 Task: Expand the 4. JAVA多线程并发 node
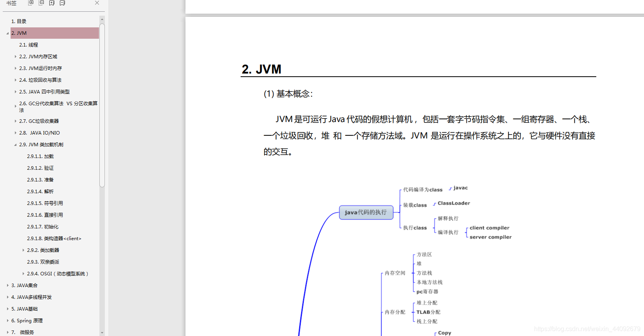pos(7,297)
